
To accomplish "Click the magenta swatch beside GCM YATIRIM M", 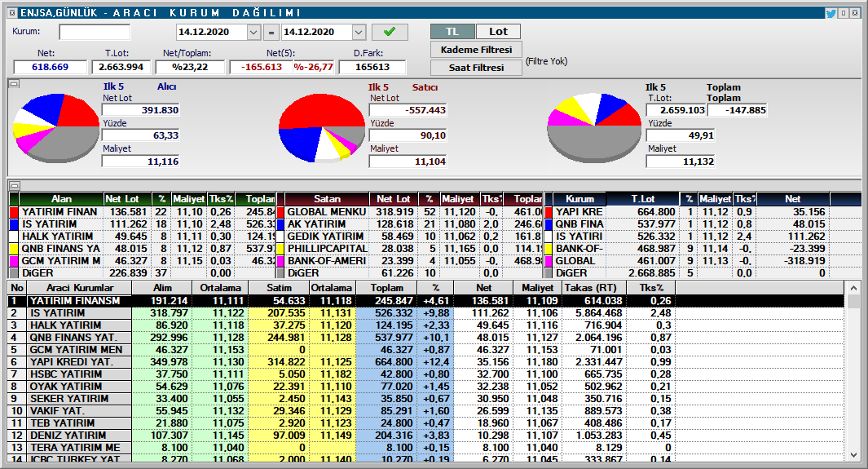I will pos(14,261).
